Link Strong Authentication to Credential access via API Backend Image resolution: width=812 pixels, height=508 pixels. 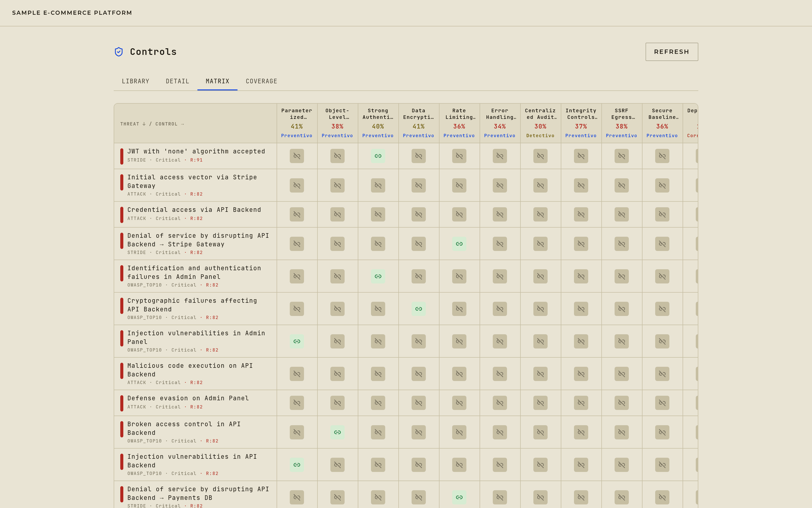click(x=378, y=214)
